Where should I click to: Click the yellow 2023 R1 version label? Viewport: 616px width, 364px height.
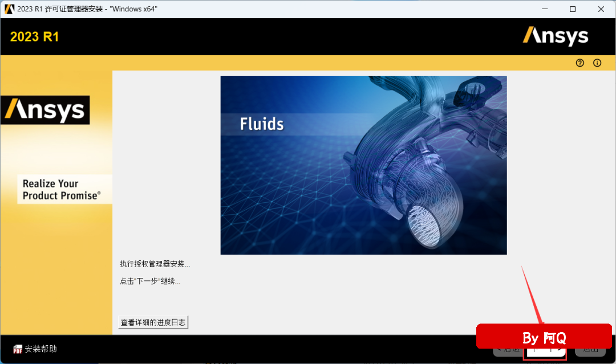point(34,37)
